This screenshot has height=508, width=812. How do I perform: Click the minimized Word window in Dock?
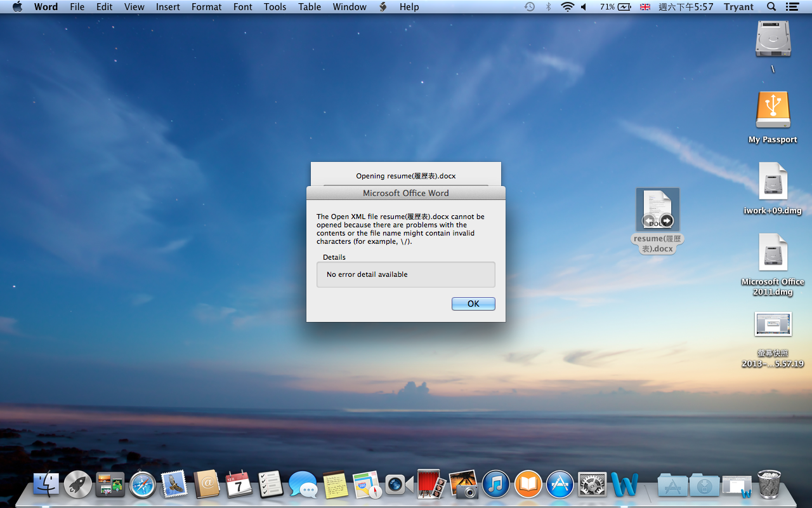click(x=737, y=486)
